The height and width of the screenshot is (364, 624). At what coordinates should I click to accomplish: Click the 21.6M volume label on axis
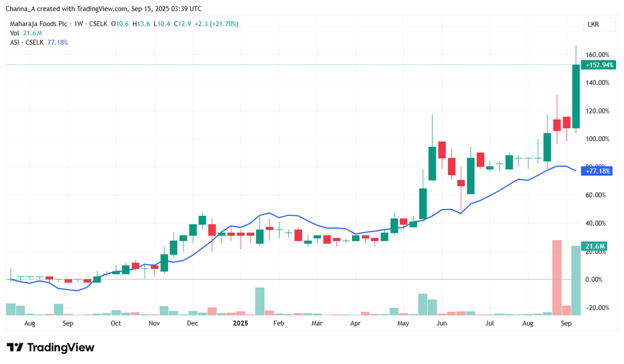coord(594,246)
